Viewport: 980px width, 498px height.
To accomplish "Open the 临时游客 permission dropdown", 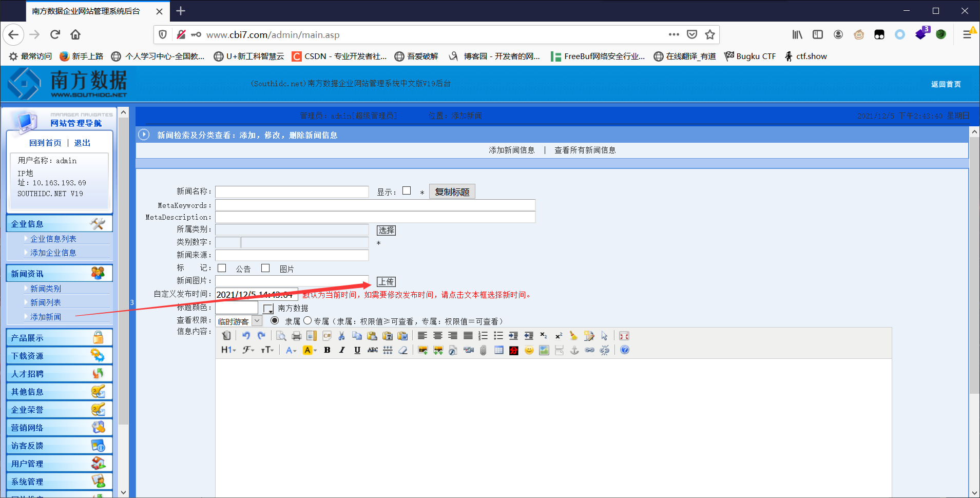I will 239,321.
